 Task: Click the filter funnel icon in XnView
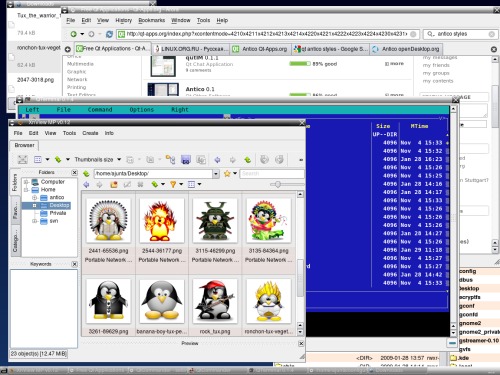coord(173,184)
